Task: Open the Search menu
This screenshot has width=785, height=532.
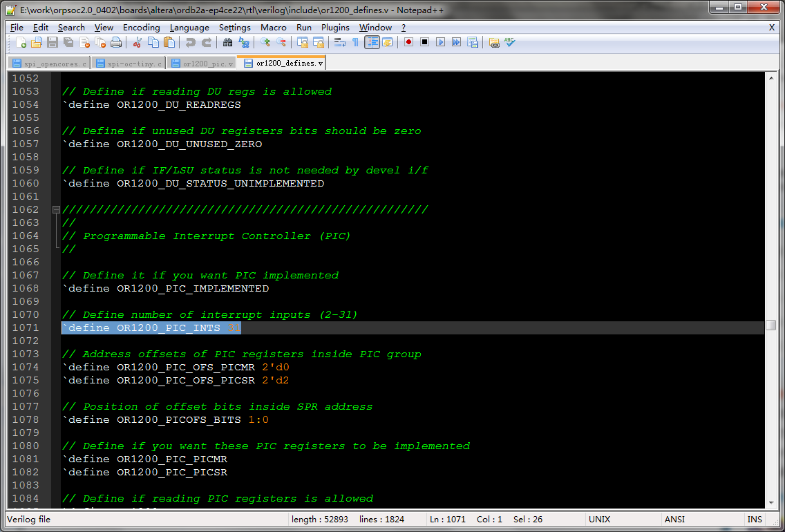Action: tap(71, 28)
